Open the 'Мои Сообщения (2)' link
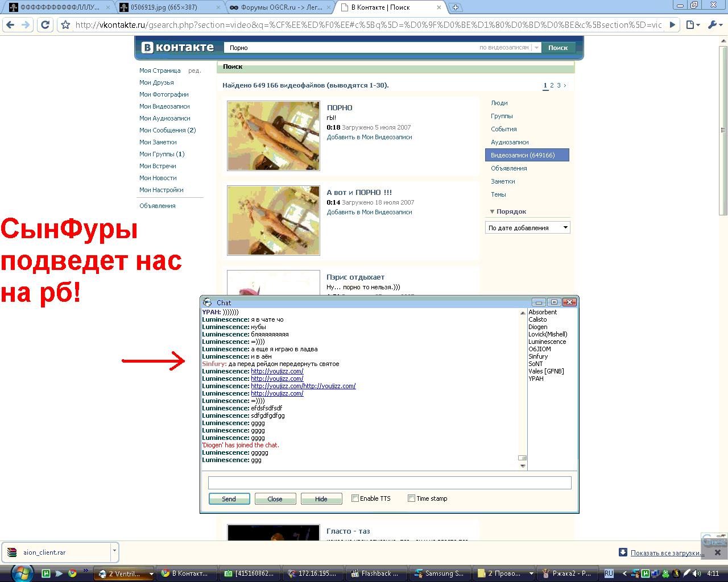This screenshot has height=582, width=728. click(167, 130)
